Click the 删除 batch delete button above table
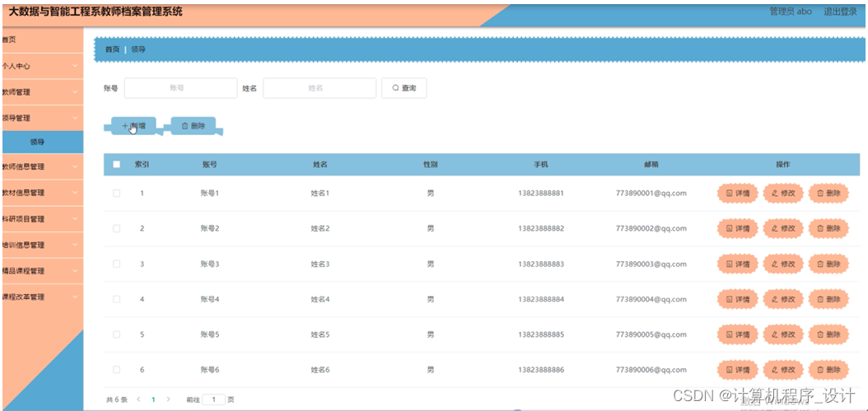The height and width of the screenshot is (411, 868). click(194, 126)
